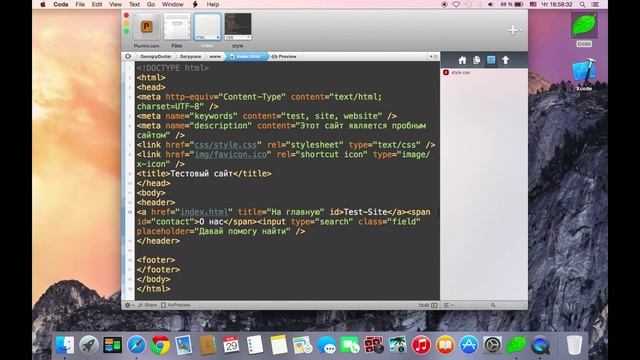Screen dimensions: 640x360
Task: Open the Apple menu
Action: point(43,4)
